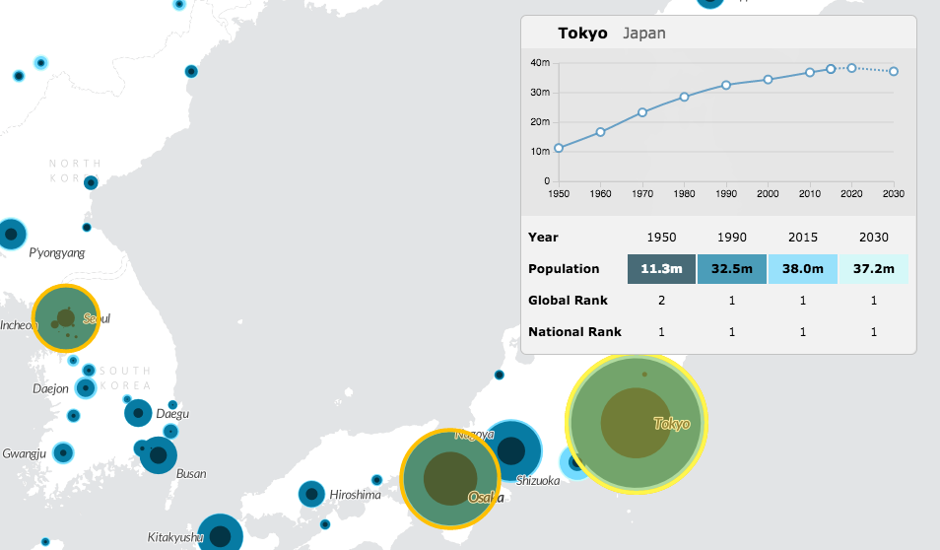Click the South Korea country label
Screen dimensions: 940x550
125,378
